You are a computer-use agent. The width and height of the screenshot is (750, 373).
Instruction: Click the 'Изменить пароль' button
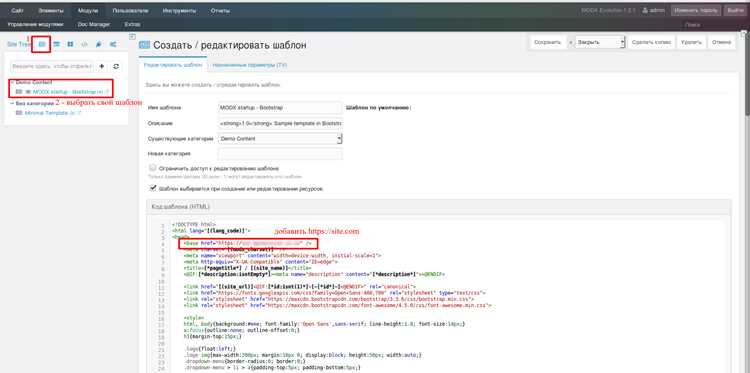click(695, 10)
